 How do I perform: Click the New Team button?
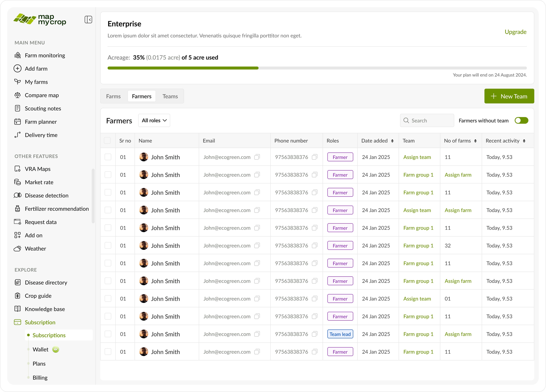point(509,96)
